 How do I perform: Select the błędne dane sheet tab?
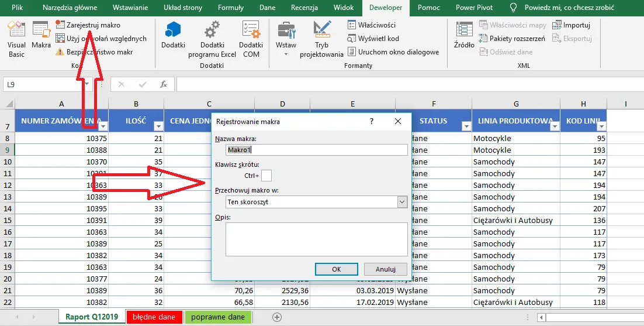tap(154, 317)
